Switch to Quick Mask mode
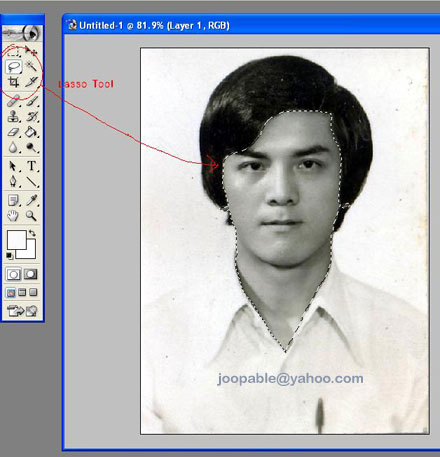 pyautogui.click(x=31, y=274)
